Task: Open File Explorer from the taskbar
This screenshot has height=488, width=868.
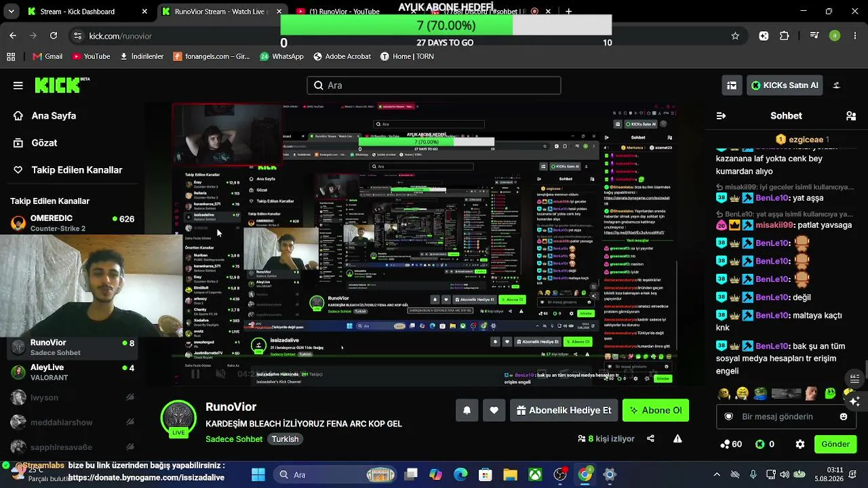Action: (x=510, y=474)
